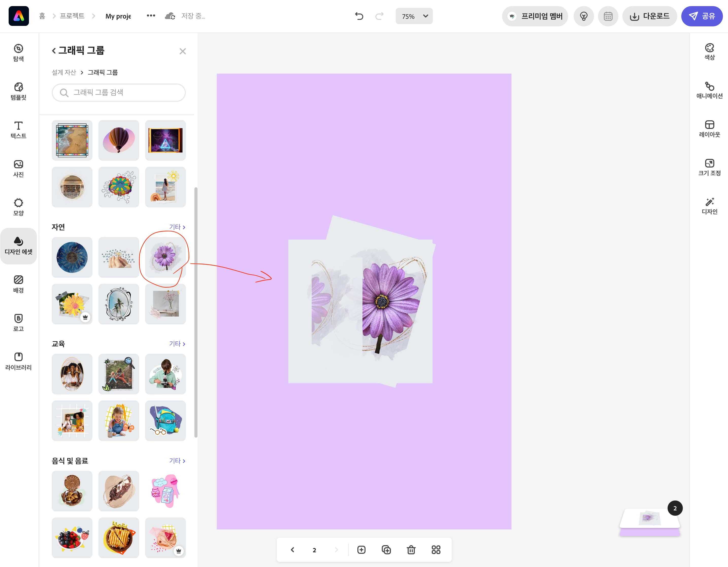728x567 pixels.
Task: Select the Text tool in sidebar
Action: tap(18, 129)
